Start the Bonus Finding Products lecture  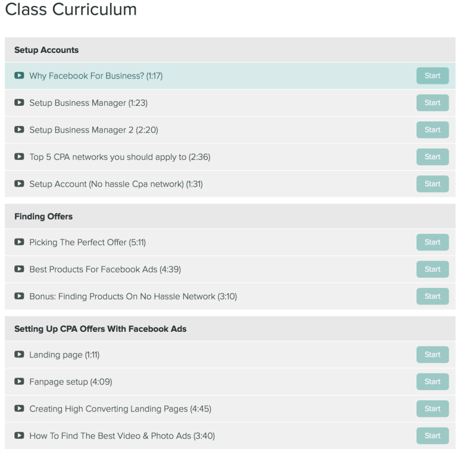(432, 296)
